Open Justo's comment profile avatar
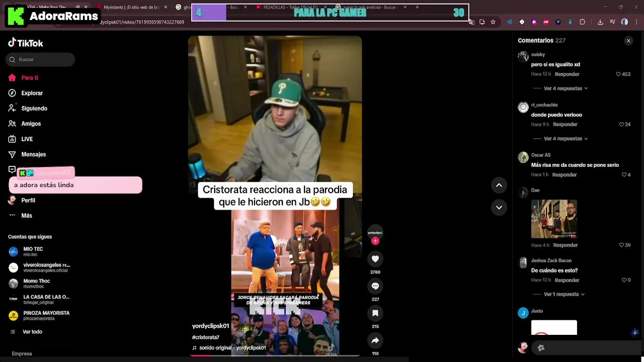 [523, 313]
